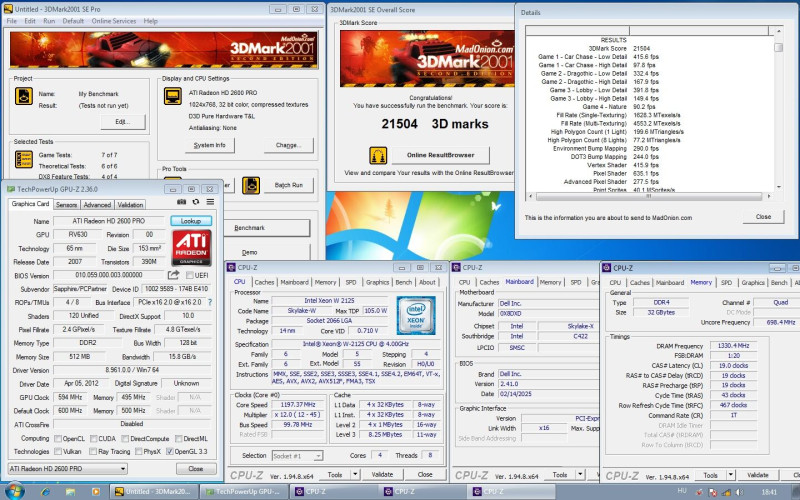This screenshot has width=800, height=500.
Task: Click the Action Center flag tray icon
Action: [712, 492]
